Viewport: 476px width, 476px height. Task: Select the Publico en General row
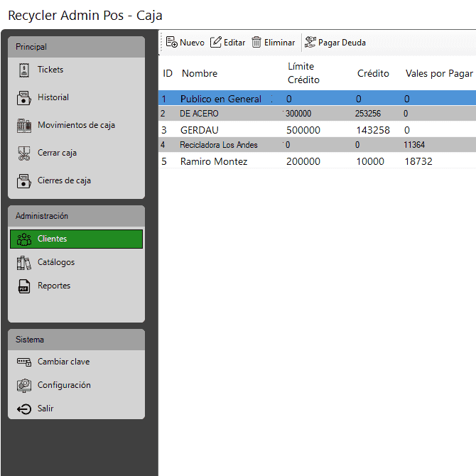[x=318, y=98]
